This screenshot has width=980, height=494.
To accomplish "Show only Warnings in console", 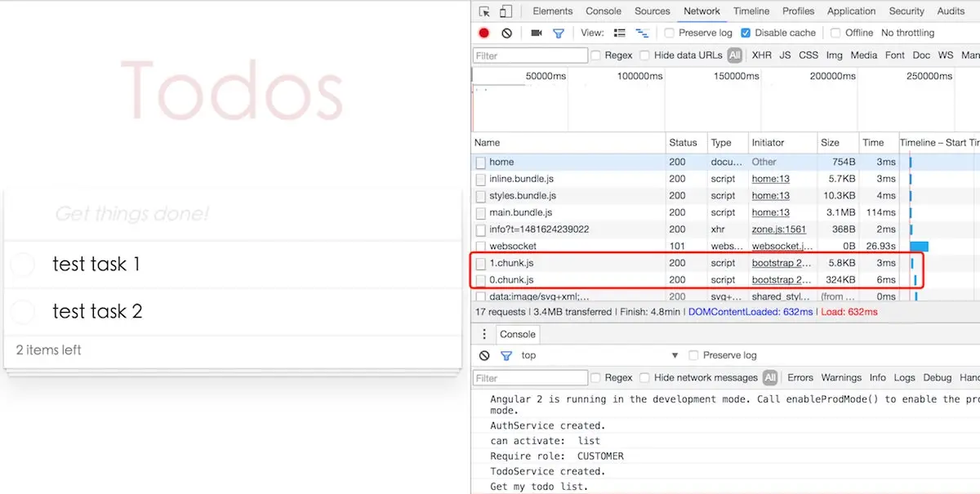I will [x=841, y=378].
